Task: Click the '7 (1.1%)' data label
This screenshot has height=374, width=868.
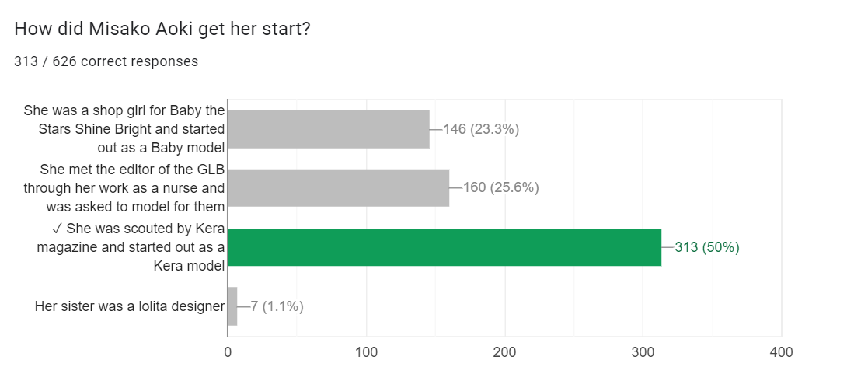Action: click(x=277, y=306)
